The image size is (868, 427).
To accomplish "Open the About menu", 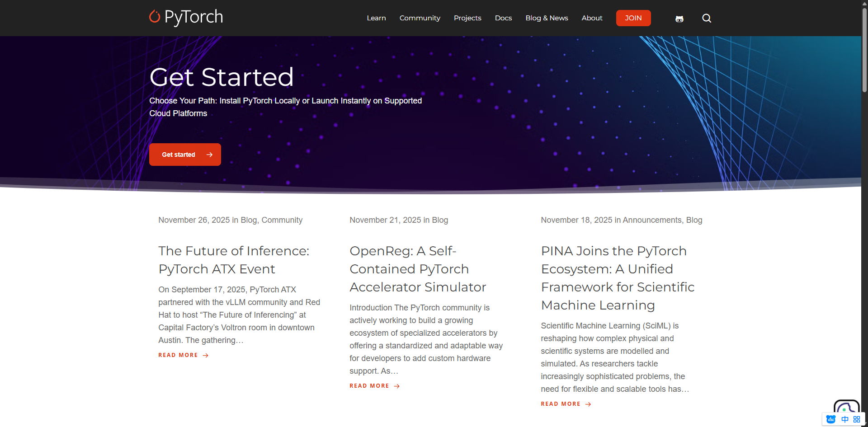I will pos(592,18).
